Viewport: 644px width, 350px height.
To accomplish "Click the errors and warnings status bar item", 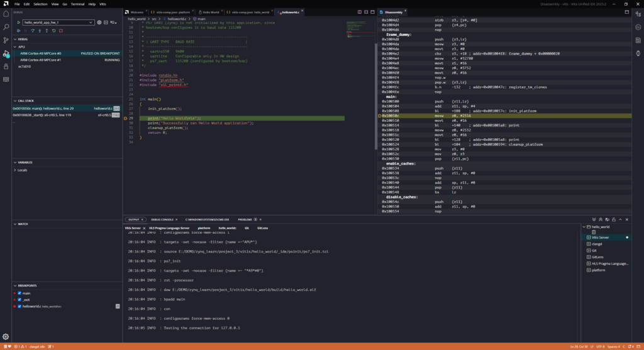I will 21,347.
